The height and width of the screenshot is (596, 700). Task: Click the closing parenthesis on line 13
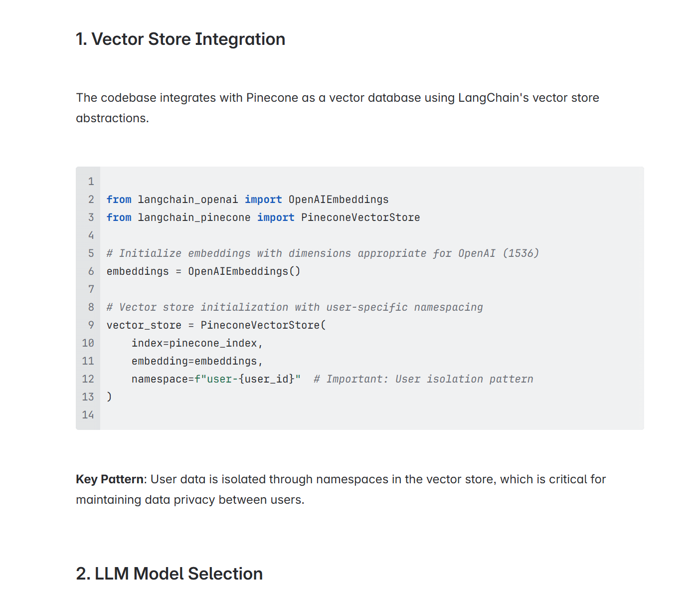[x=110, y=397]
